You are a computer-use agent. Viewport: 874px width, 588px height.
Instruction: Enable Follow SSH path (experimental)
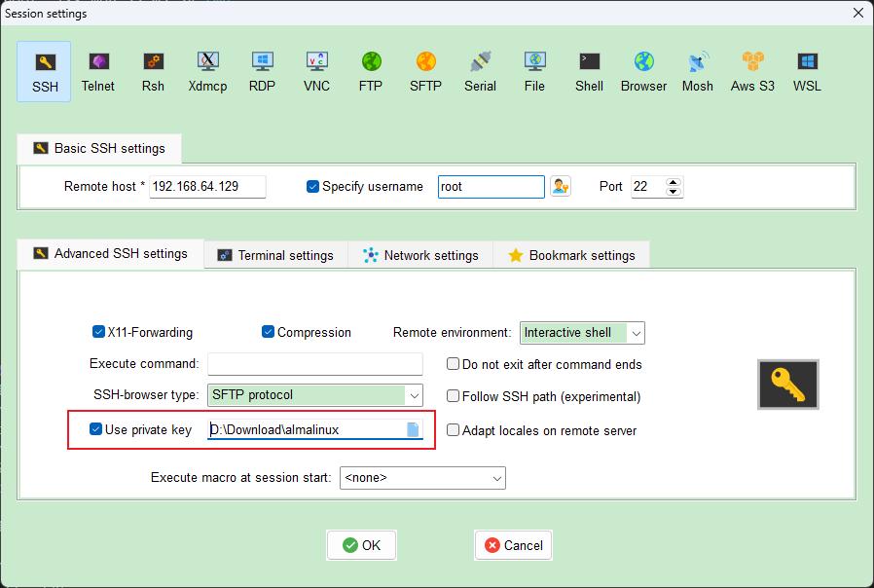coord(454,396)
